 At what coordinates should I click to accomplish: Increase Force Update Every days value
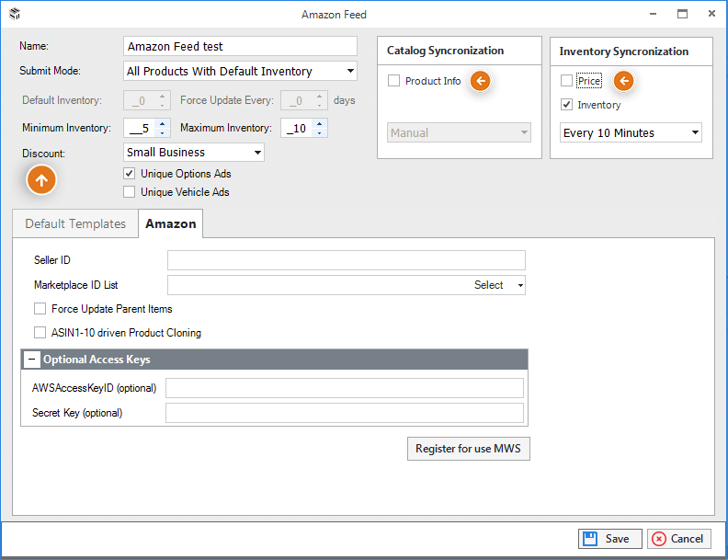click(320, 97)
